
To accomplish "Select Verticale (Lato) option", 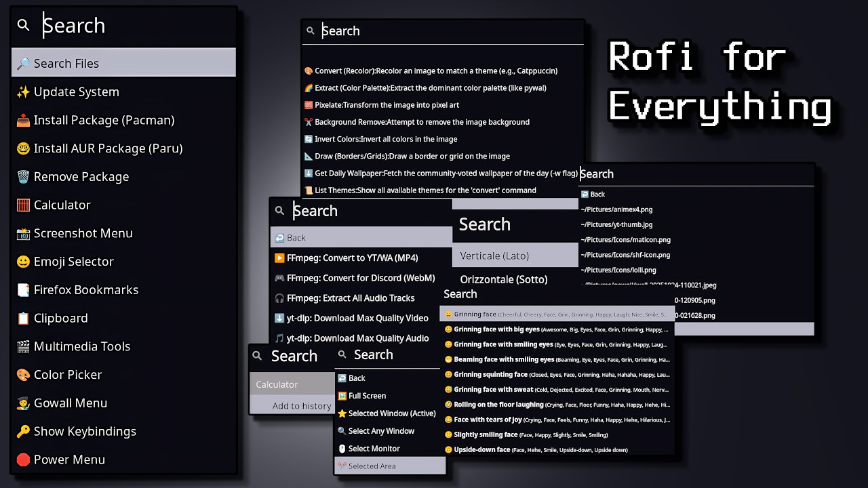I will tap(515, 256).
